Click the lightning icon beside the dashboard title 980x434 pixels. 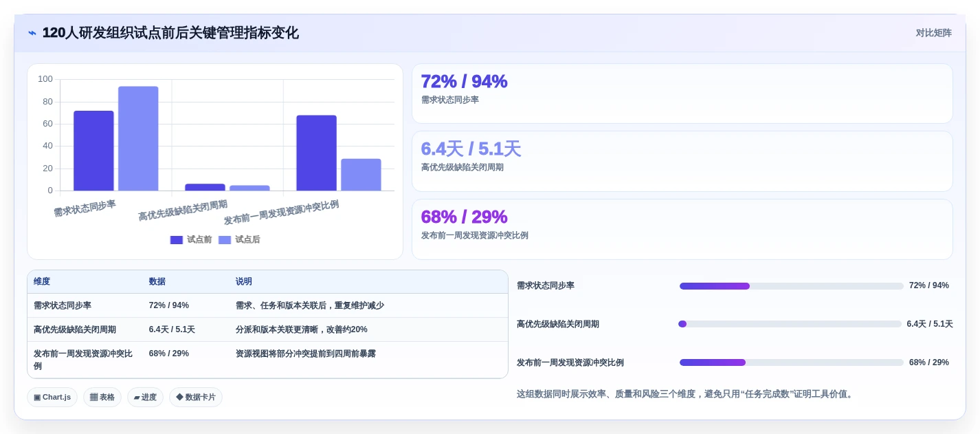pos(32,33)
